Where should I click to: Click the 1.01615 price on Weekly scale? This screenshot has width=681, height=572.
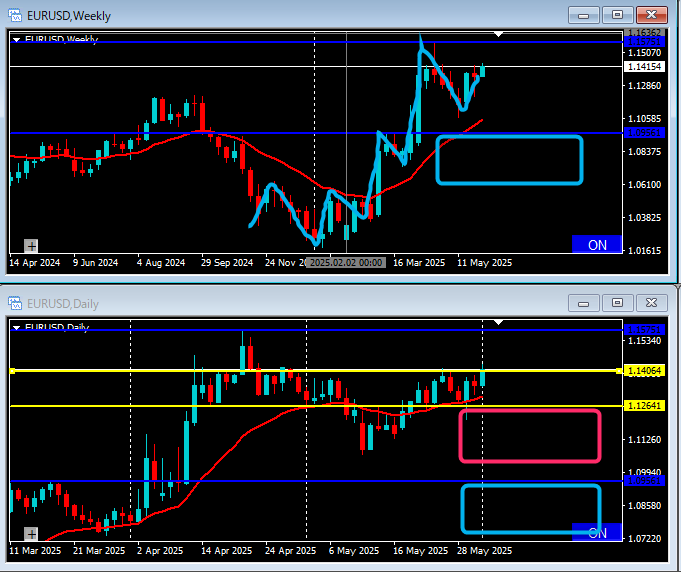(x=645, y=251)
